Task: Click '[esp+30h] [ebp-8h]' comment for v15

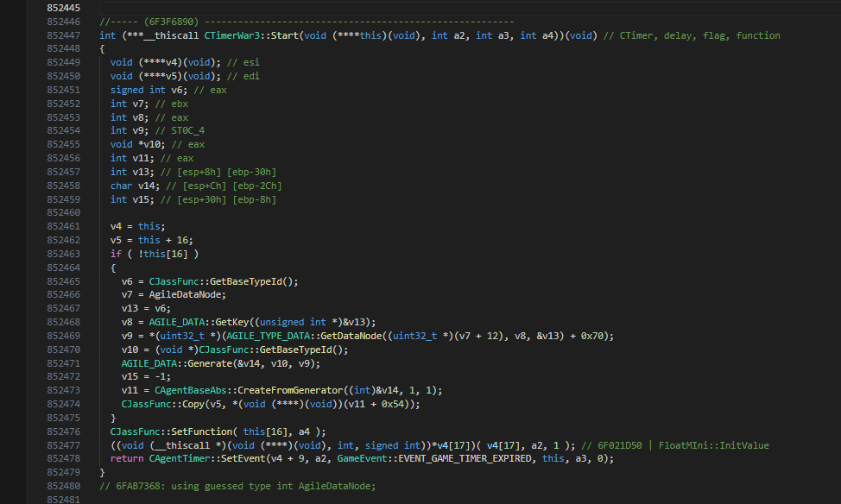Action: pos(218,199)
